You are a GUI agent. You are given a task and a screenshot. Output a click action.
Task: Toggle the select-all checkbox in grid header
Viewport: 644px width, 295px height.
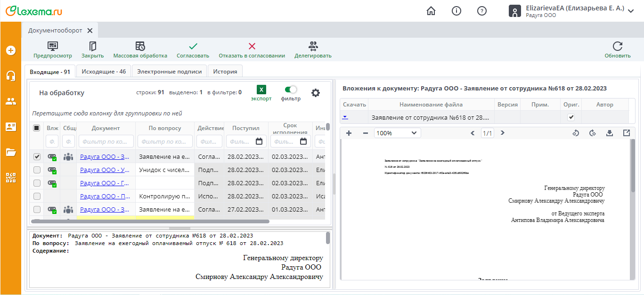point(37,128)
